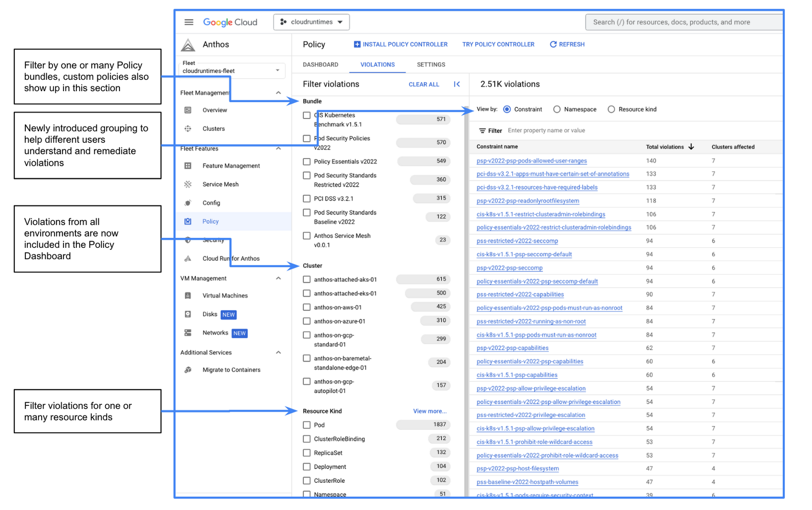Click the Service Mesh icon
This screenshot has width=812, height=510.
coord(188,184)
